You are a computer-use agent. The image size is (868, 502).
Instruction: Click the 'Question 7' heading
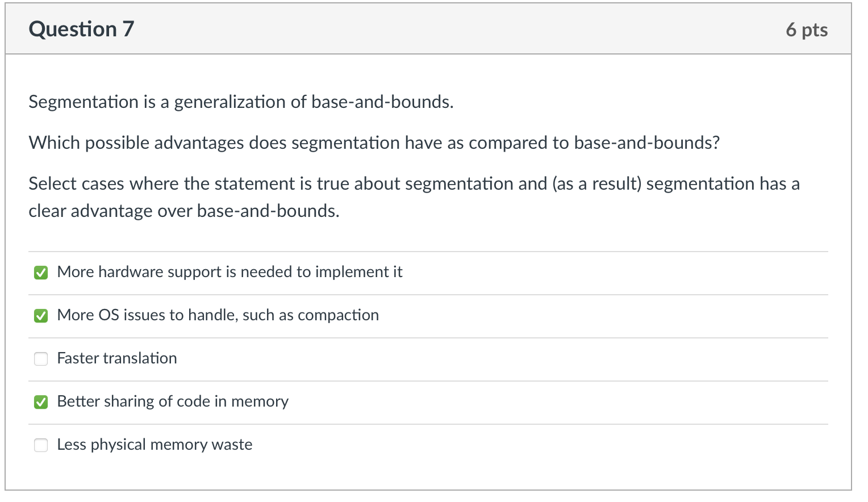tap(81, 29)
